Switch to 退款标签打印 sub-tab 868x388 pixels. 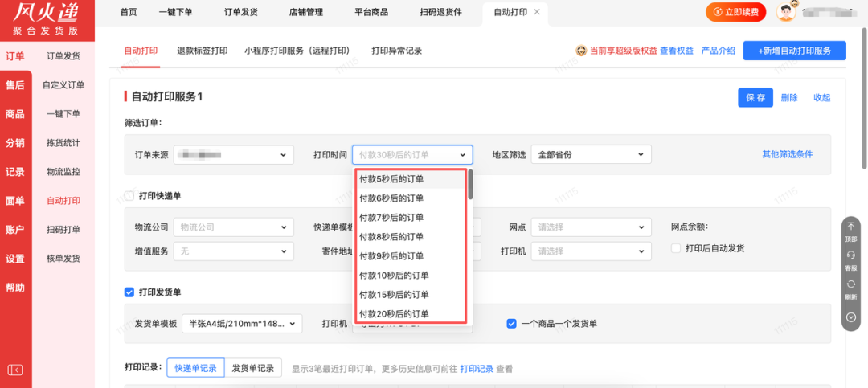click(x=202, y=51)
